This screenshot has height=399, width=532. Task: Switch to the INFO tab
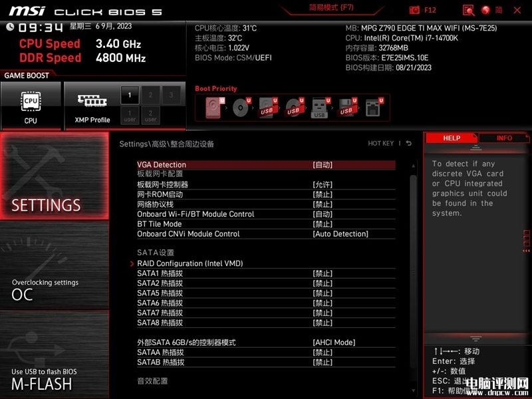504,138
